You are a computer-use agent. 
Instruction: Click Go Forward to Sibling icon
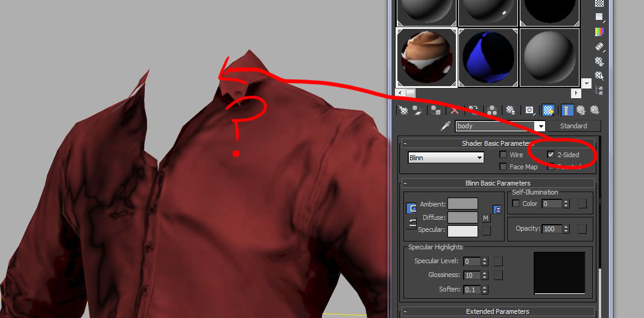coord(595,110)
